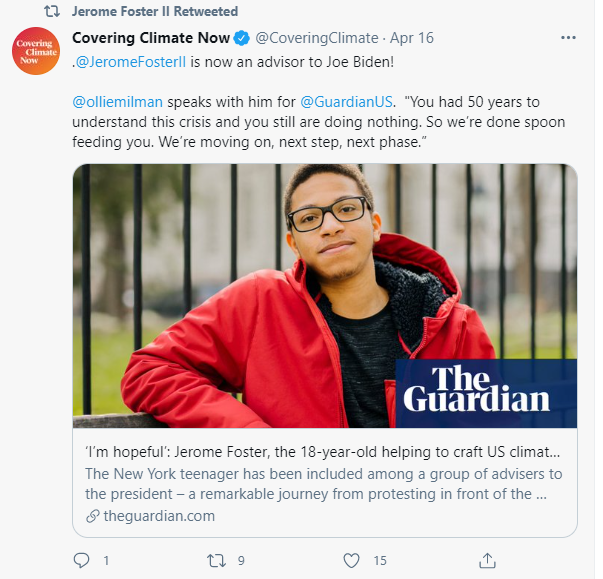Click the retweet icon beside Retweeted label
603x579 pixels.
click(x=52, y=12)
